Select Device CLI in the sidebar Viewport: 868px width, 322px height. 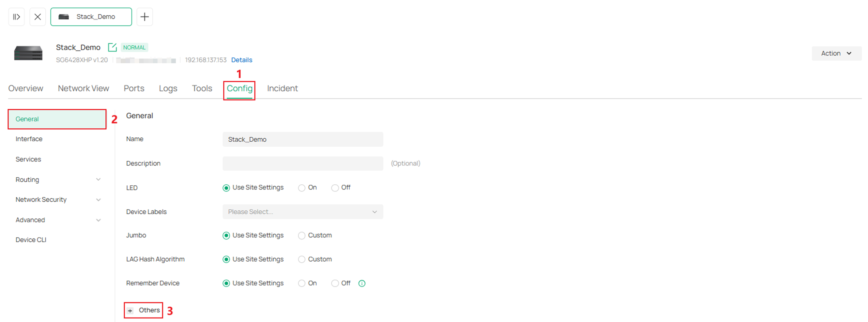pos(31,239)
